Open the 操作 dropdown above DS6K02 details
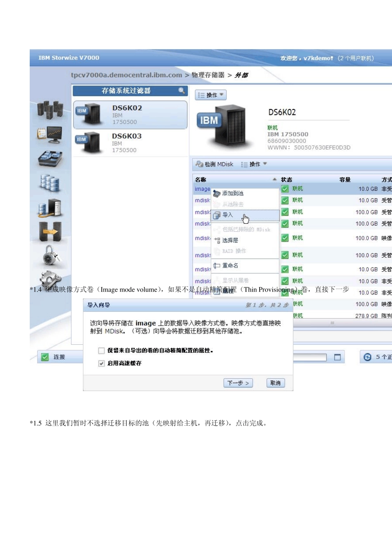The image size is (392, 555). pos(211,95)
